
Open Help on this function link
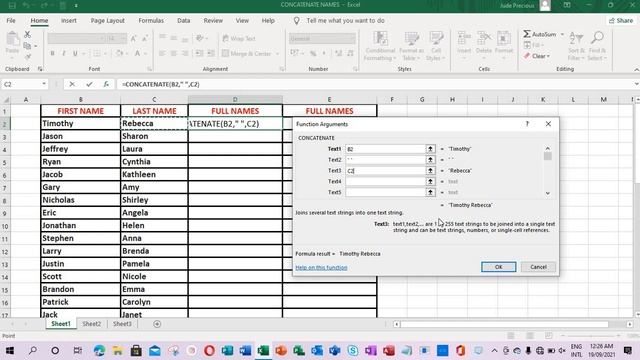coord(321,267)
